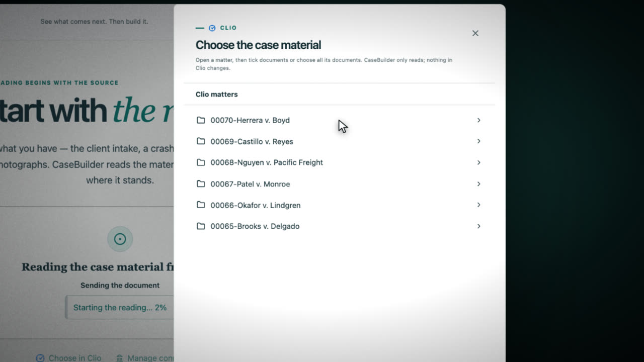
Task: Click the Clio icon beside Choose in Clio
Action: click(40, 358)
